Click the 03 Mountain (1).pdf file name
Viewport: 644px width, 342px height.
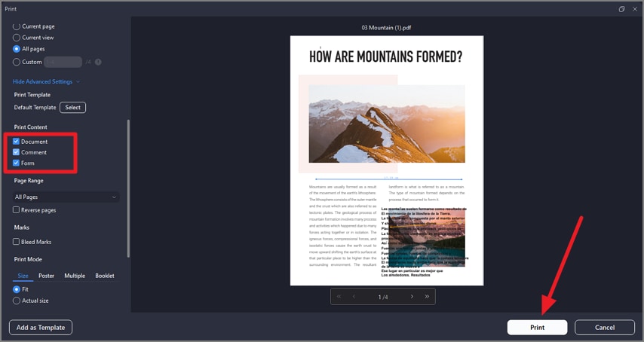tap(387, 28)
